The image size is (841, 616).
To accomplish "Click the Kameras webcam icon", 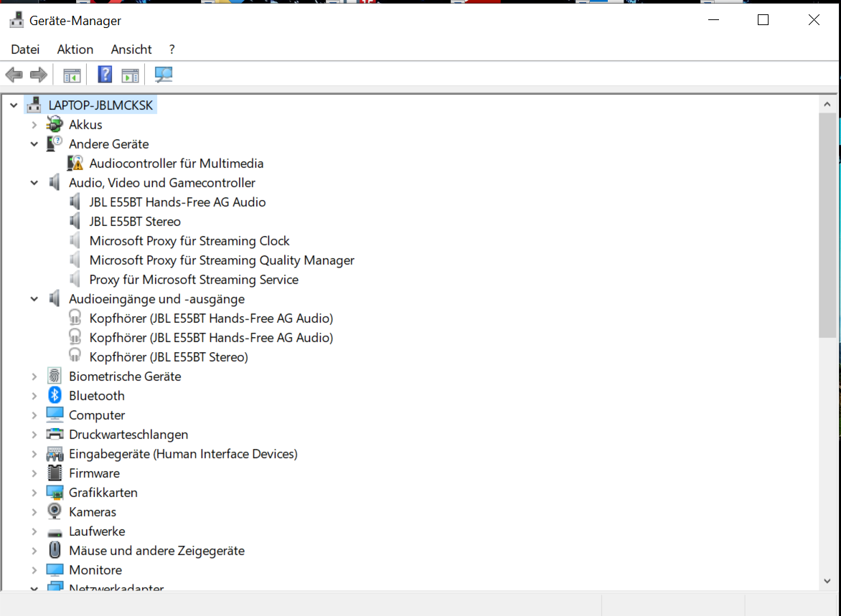I will (54, 511).
